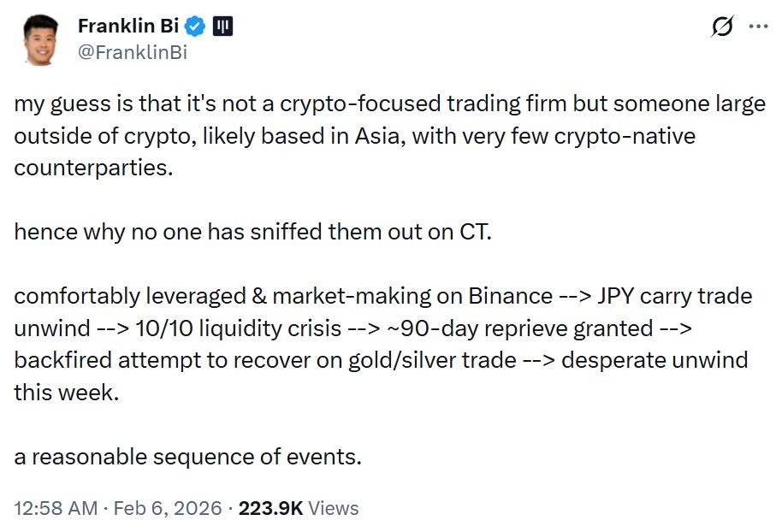The height and width of the screenshot is (532, 776).
Task: Expand tweet options via the ellipsis
Action: pyautogui.click(x=757, y=27)
